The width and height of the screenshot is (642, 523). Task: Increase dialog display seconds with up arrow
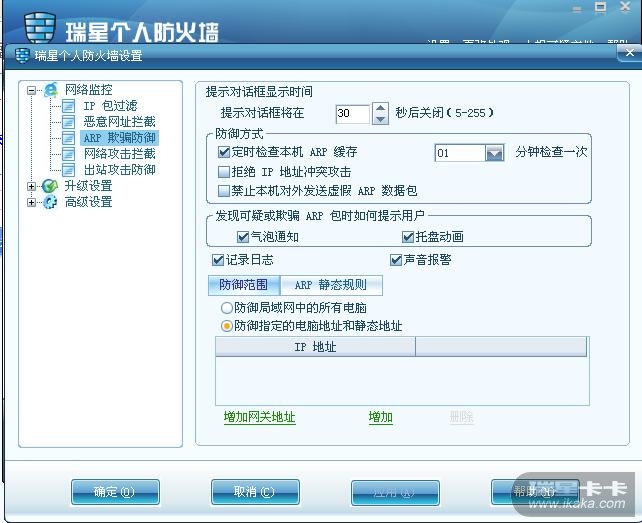[x=380, y=108]
